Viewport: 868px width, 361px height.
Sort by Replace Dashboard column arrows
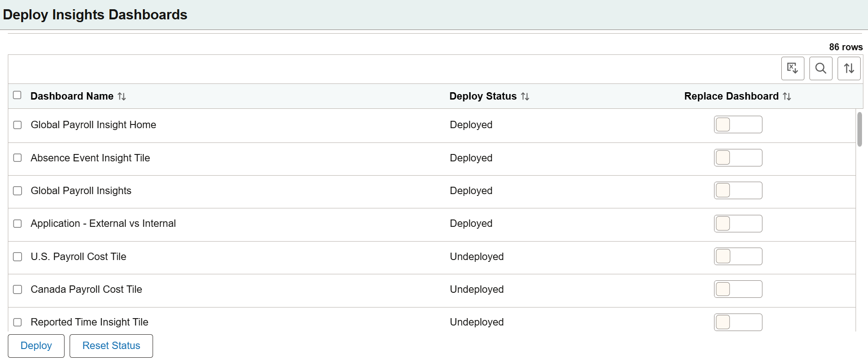pyautogui.click(x=787, y=96)
